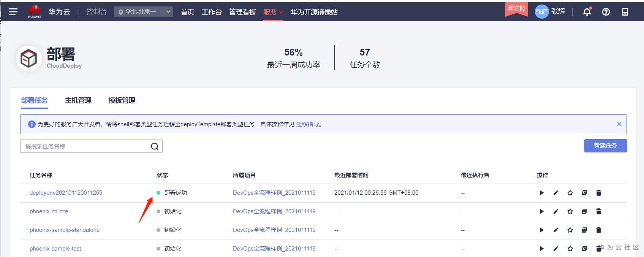Screen dimensions: 644x257
Task: Click the 张辉 user avatar
Action: coord(542,12)
